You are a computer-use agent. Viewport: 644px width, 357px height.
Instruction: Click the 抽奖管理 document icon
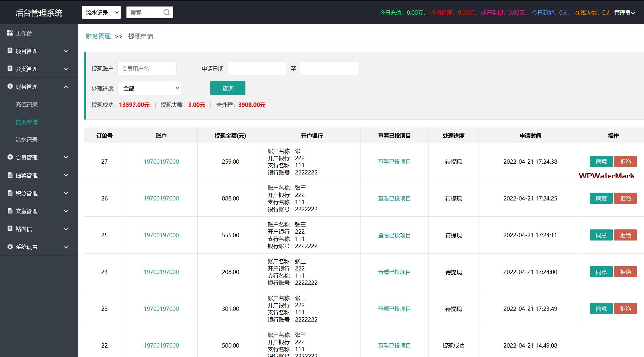pyautogui.click(x=10, y=175)
